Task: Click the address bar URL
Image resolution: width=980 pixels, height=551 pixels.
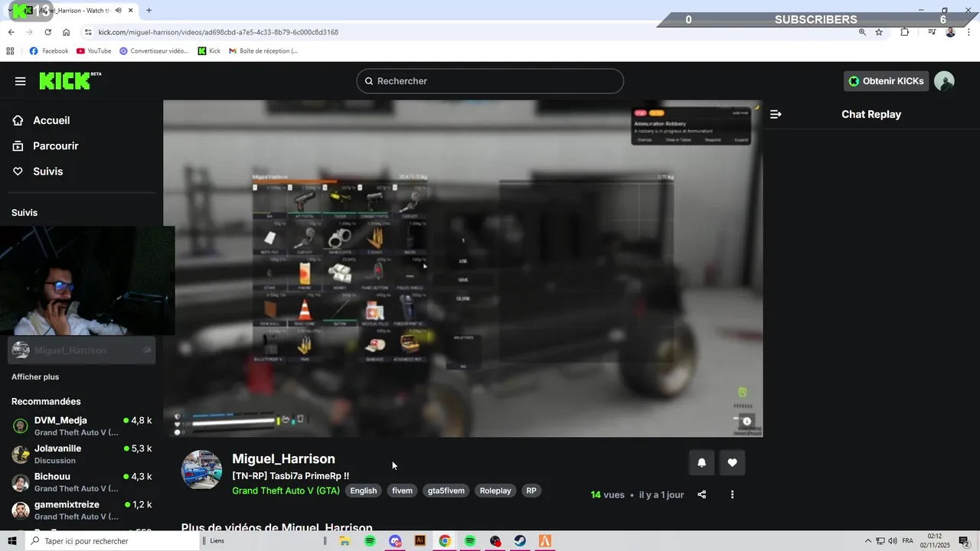Action: pyautogui.click(x=218, y=32)
